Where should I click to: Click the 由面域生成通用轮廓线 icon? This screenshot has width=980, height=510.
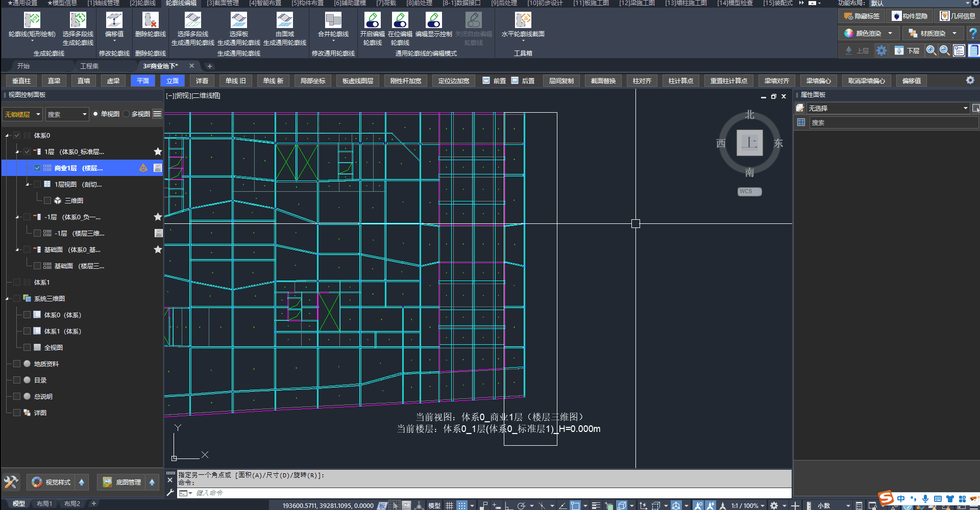[x=284, y=20]
